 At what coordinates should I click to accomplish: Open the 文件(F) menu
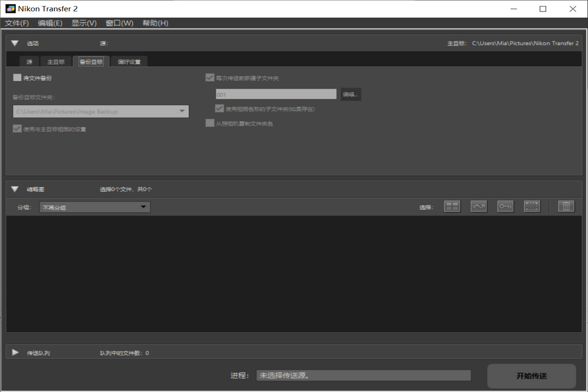coord(17,23)
